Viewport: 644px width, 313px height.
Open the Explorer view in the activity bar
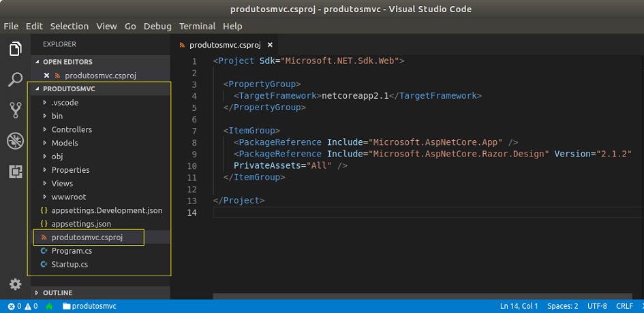click(15, 49)
